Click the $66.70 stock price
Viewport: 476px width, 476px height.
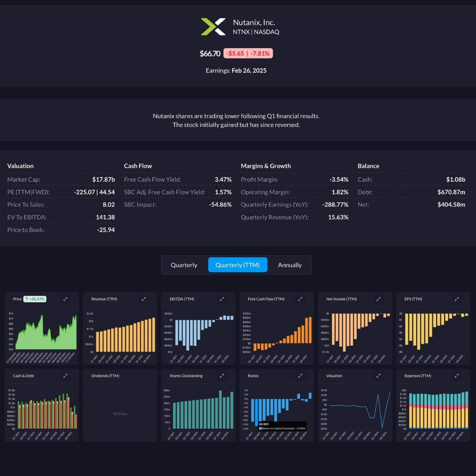point(210,54)
